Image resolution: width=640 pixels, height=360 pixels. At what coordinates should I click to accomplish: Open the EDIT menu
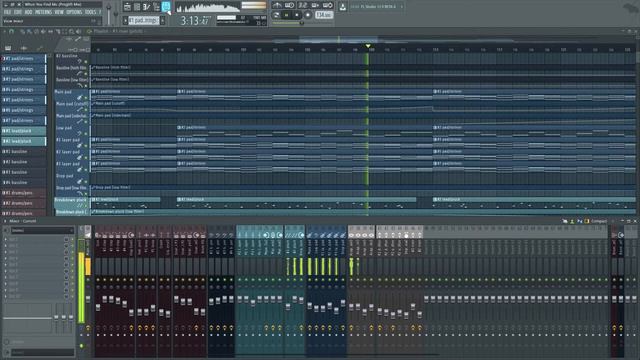pyautogui.click(x=18, y=12)
